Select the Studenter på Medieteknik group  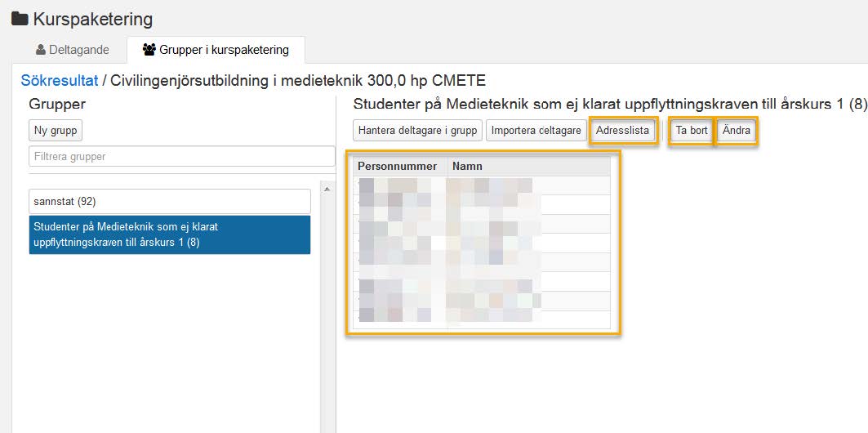point(169,234)
